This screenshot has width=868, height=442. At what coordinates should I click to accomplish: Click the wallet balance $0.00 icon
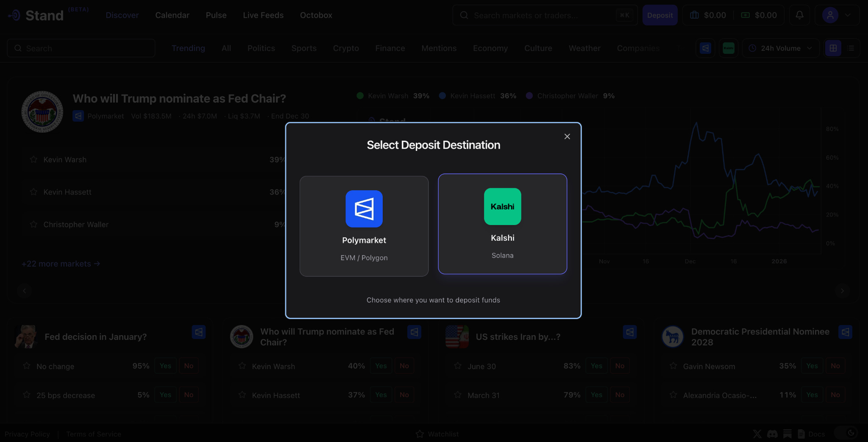694,15
